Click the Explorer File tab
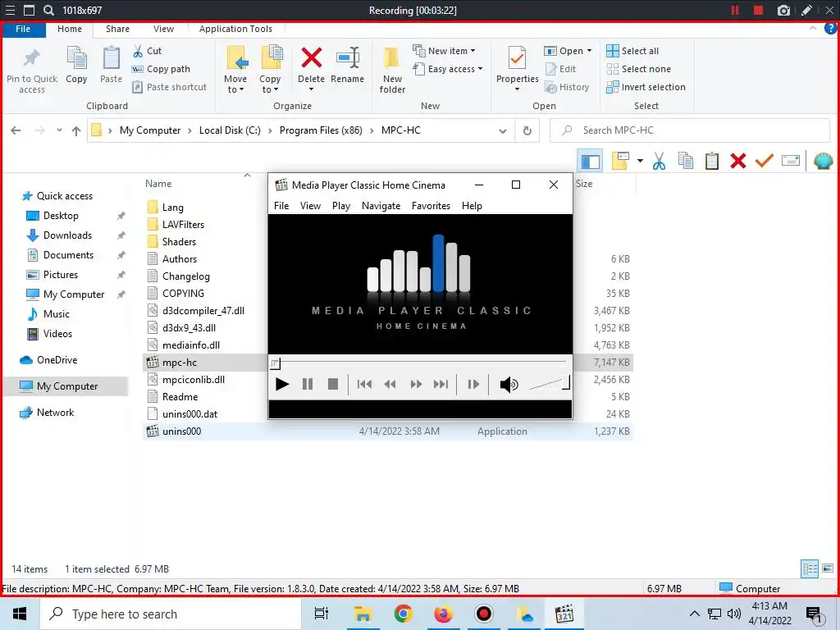Screen dimensions: 840x630 23,29
